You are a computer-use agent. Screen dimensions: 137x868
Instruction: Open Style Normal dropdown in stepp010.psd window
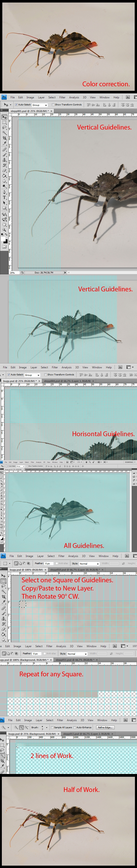(x=89, y=563)
